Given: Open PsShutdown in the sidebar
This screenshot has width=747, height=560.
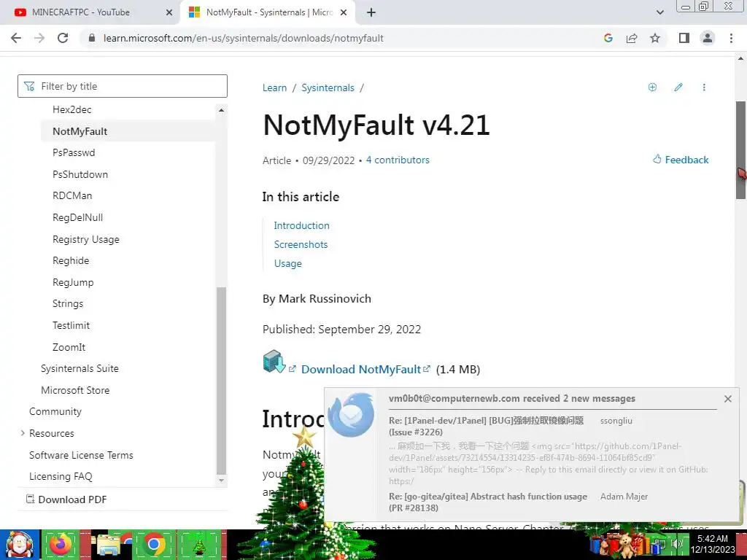Looking at the screenshot, I should [x=80, y=174].
